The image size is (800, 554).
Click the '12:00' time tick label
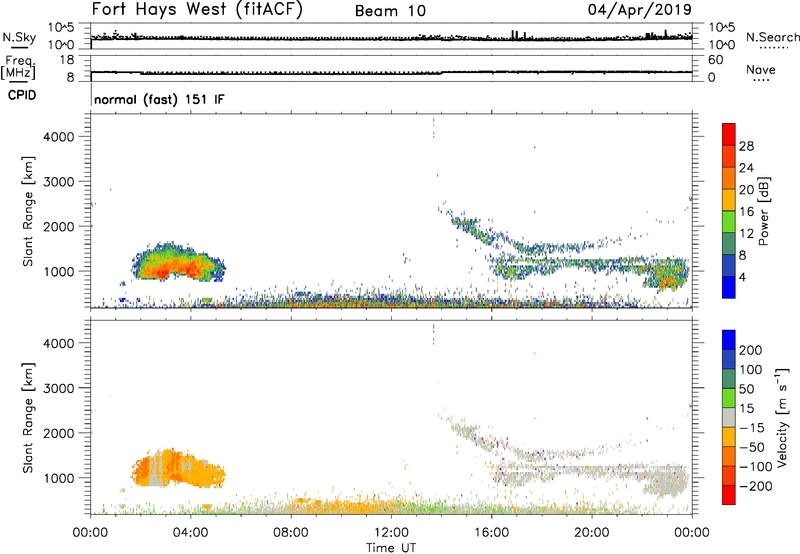[x=391, y=533]
